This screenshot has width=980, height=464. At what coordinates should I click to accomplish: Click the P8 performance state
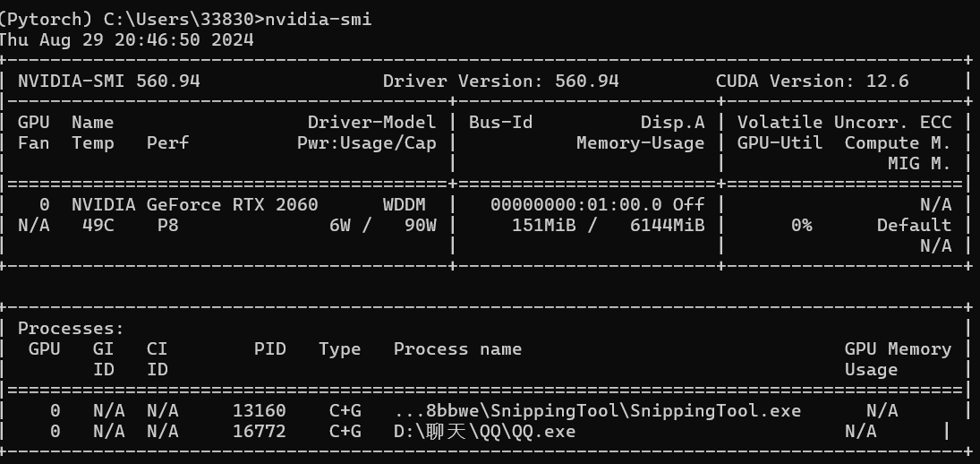pyautogui.click(x=168, y=225)
